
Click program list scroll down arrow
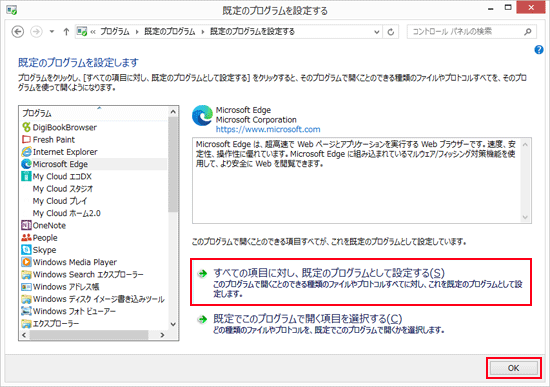(x=173, y=324)
